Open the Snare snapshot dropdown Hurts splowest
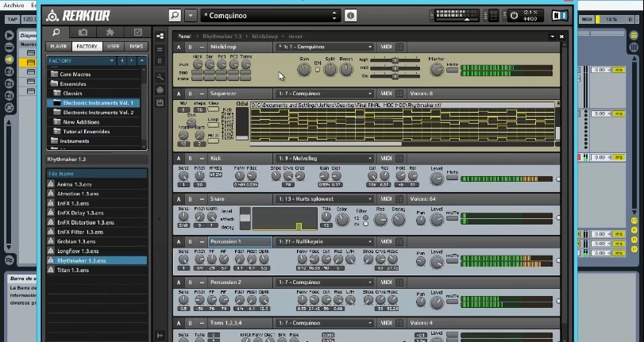Screen dimensions: 644x342 coord(325,198)
